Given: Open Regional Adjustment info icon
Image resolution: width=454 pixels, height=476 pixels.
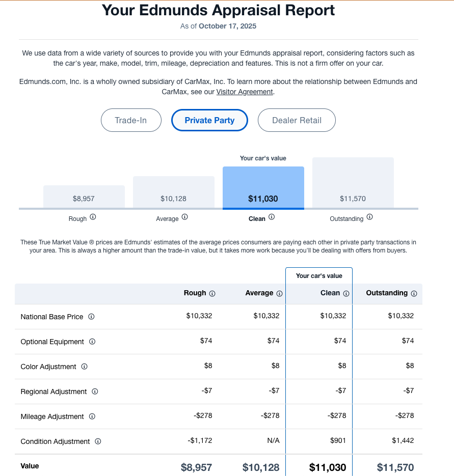Looking at the screenshot, I should [x=95, y=391].
